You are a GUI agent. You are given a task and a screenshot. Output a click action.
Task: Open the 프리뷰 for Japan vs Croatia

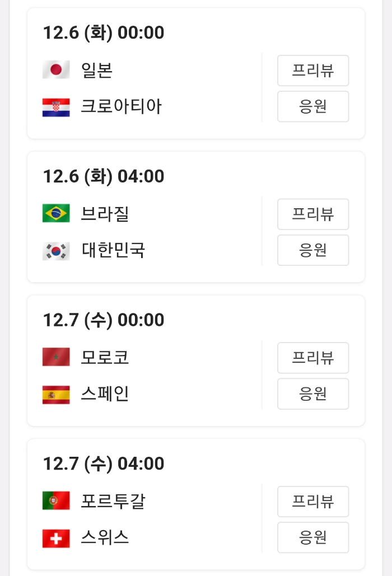tap(313, 71)
